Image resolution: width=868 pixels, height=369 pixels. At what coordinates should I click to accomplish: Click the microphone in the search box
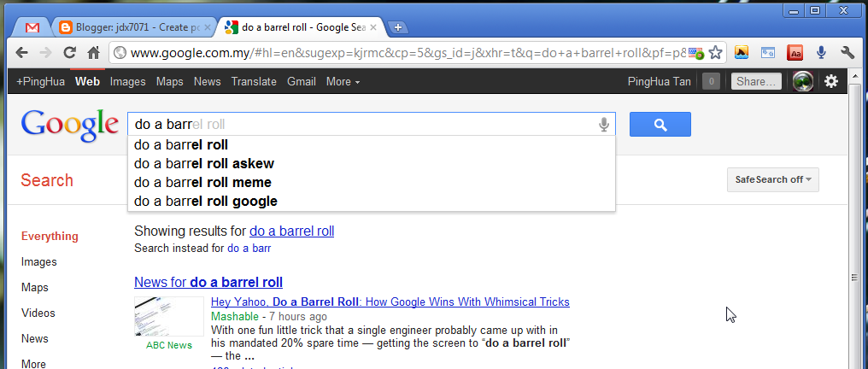click(604, 125)
